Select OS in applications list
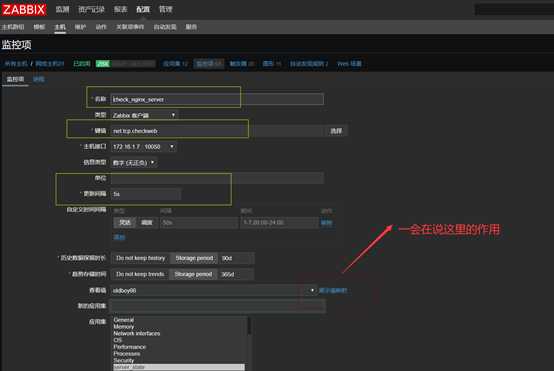 (x=118, y=340)
